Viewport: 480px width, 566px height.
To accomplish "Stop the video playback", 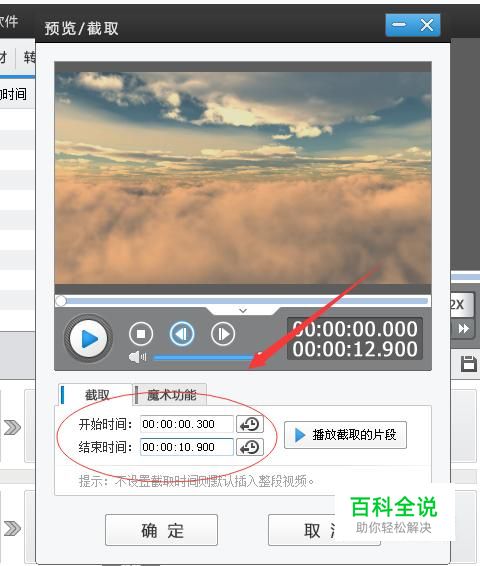I will [141, 334].
